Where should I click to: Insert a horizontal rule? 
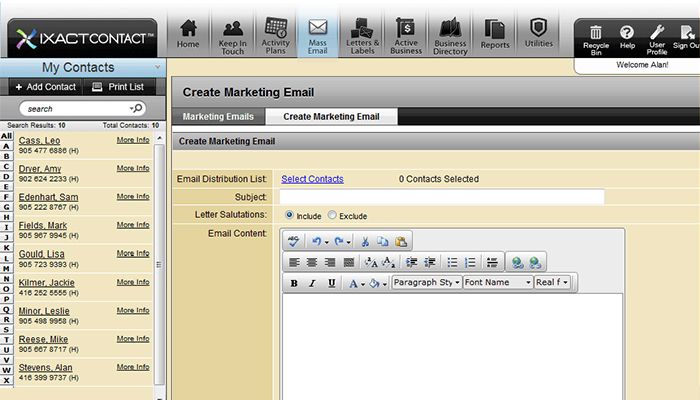click(492, 262)
